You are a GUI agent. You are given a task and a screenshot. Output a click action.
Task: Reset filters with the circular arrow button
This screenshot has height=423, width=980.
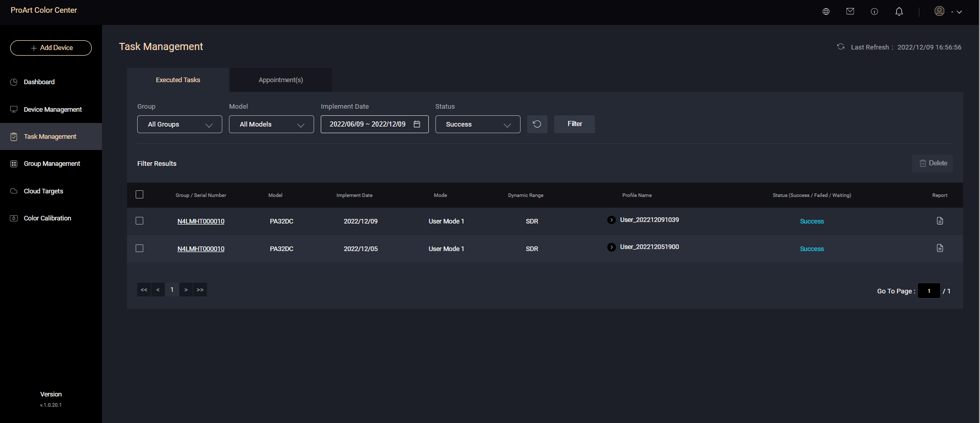537,124
